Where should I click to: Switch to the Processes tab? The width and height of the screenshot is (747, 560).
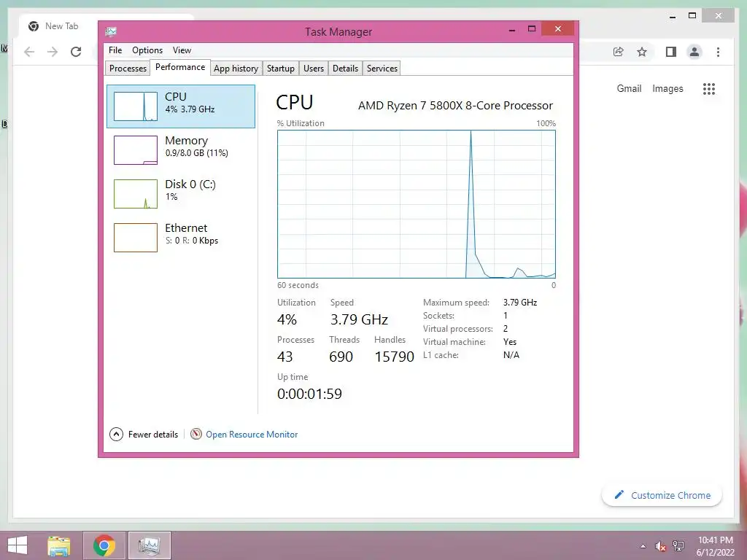tap(128, 68)
